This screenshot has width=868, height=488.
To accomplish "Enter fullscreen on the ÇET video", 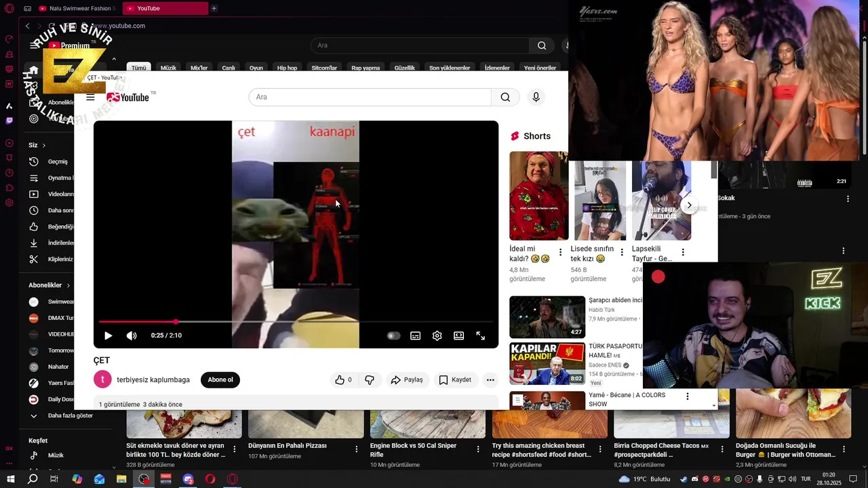I will [480, 335].
